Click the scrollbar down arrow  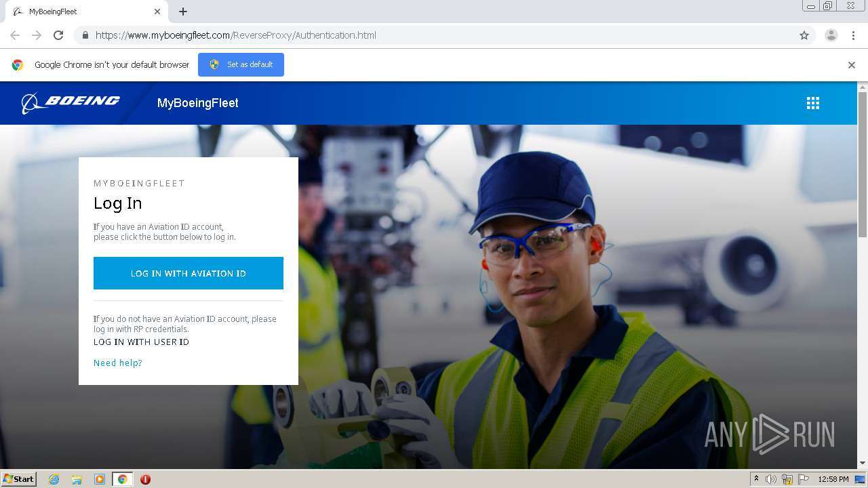coord(862,464)
